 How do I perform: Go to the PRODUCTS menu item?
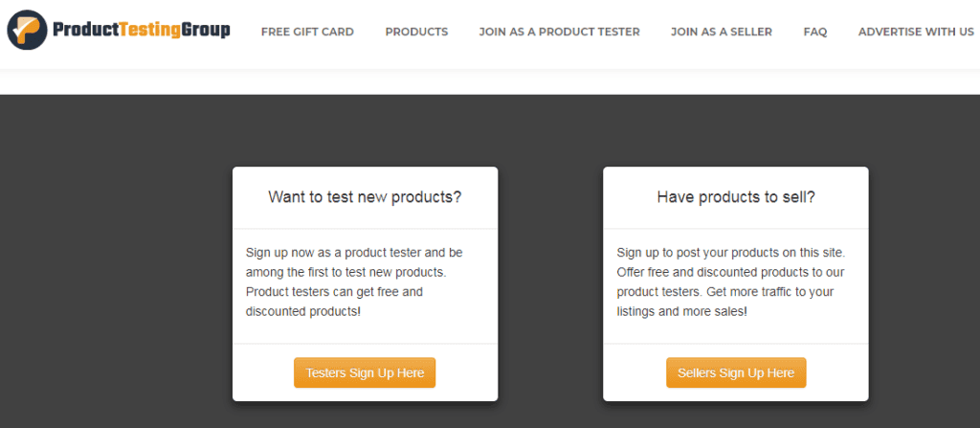click(x=416, y=32)
